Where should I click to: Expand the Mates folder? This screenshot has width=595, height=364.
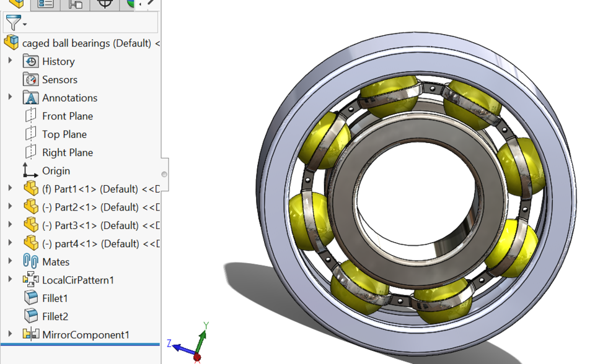10,261
